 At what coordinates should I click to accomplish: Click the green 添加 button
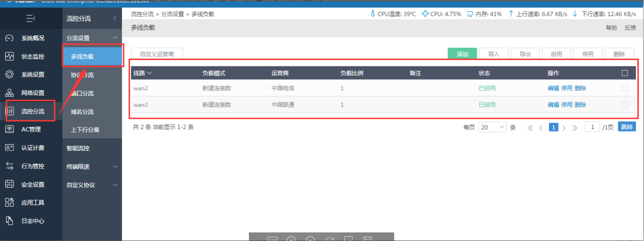point(462,54)
